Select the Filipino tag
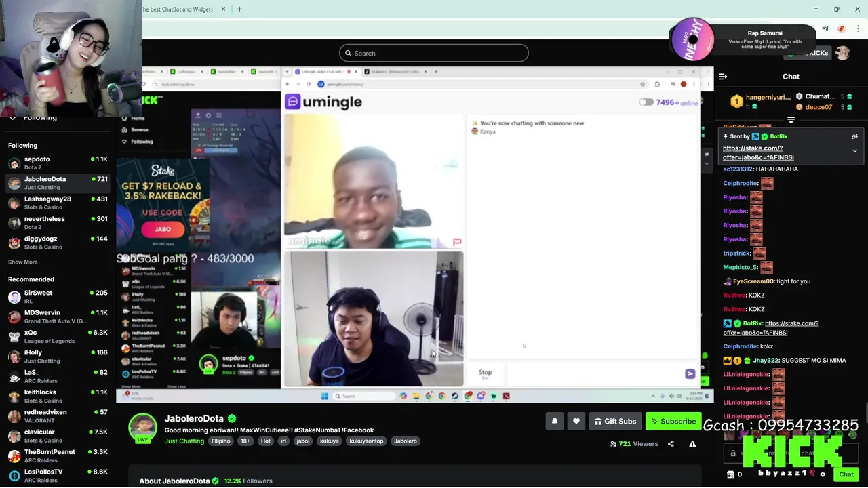868x488 pixels. click(220, 441)
